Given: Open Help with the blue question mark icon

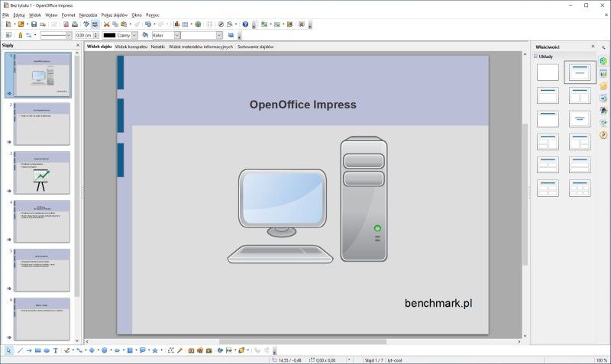Looking at the screenshot, I should [x=245, y=24].
